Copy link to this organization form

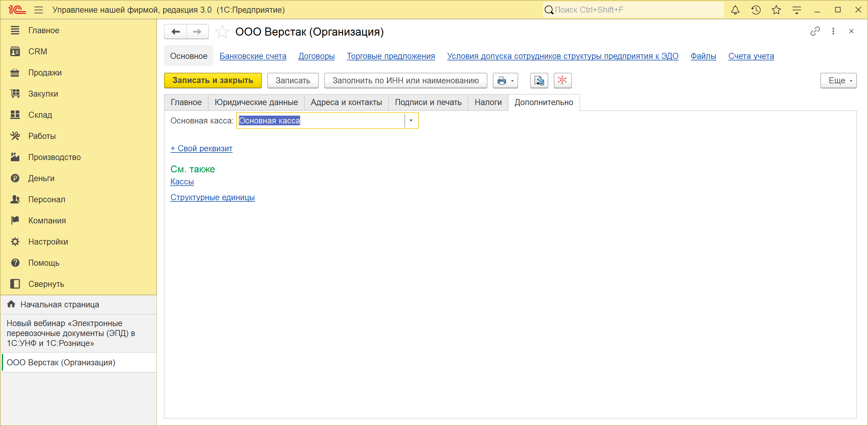tap(815, 31)
